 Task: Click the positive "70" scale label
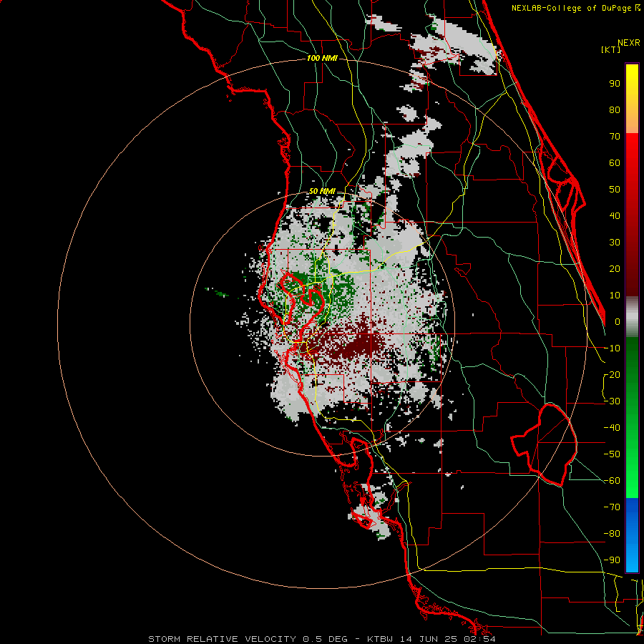(615, 137)
